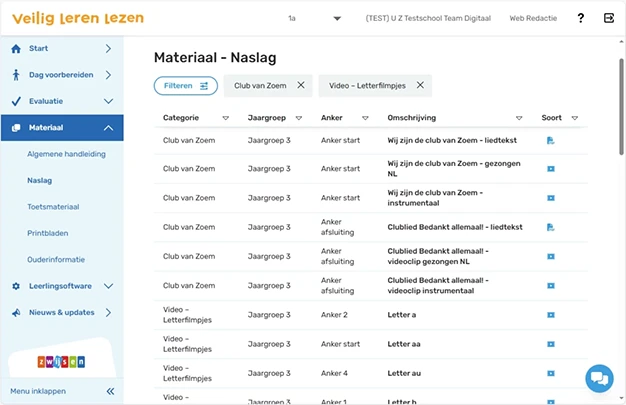This screenshot has height=405, width=626.
Task: Expand the Leerlingsoftware menu section
Action: pos(109,286)
